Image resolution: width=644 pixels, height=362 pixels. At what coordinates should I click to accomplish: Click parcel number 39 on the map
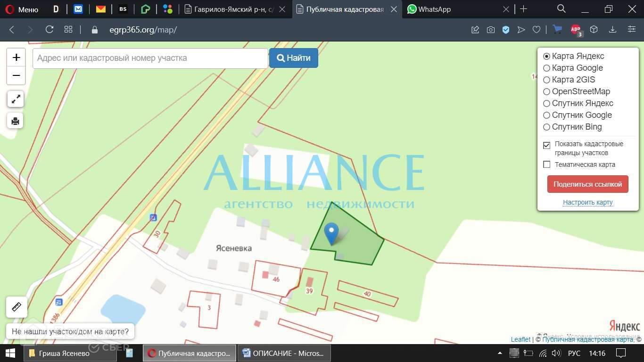309,291
